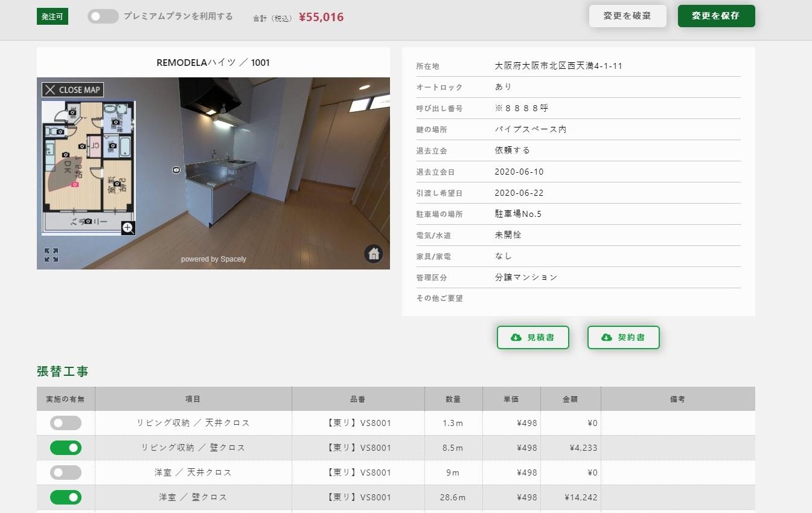This screenshot has width=812, height=513.
Task: Click the 駐車場No.5 value
Action: tap(518, 214)
